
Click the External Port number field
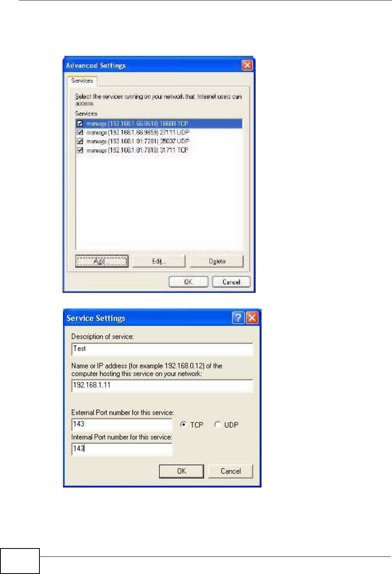click(x=122, y=425)
